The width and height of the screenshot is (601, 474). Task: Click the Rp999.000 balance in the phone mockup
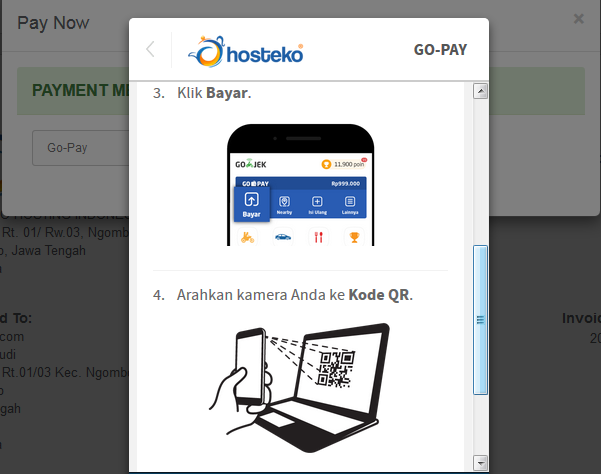[345, 184]
